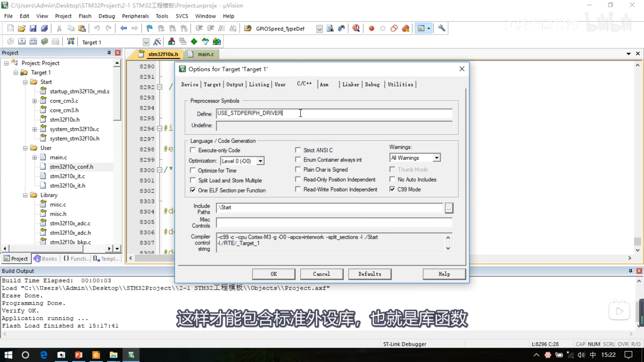Click the Include Paths browse button
Screen dimensions: 644x362
[449, 208]
